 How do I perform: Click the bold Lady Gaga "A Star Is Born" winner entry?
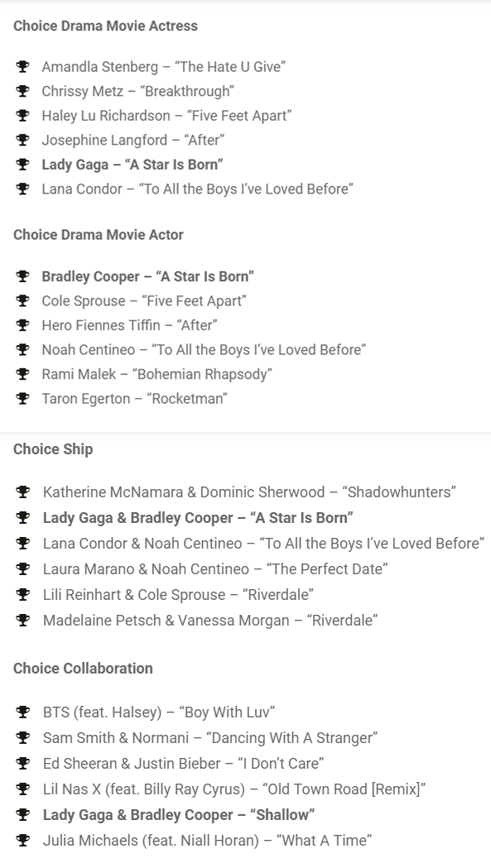(132, 165)
